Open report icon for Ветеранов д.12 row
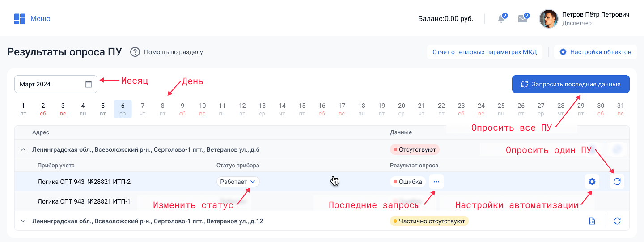Viewport: 644px width, 242px height. pyautogui.click(x=592, y=221)
